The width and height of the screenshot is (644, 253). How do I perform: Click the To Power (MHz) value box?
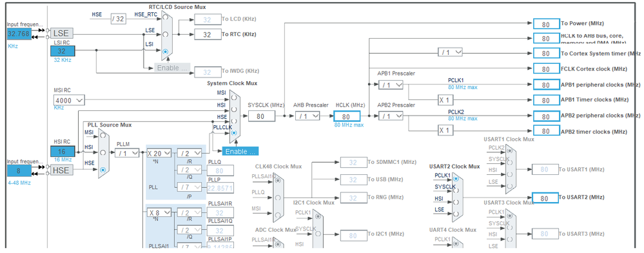pyautogui.click(x=547, y=24)
